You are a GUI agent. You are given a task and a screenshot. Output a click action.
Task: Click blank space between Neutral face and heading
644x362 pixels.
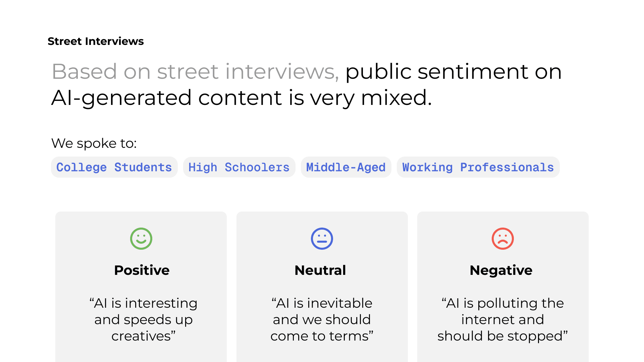coord(322,257)
